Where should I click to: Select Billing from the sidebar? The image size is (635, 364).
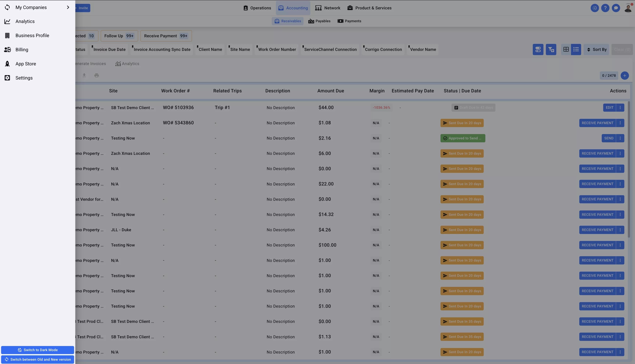(22, 50)
